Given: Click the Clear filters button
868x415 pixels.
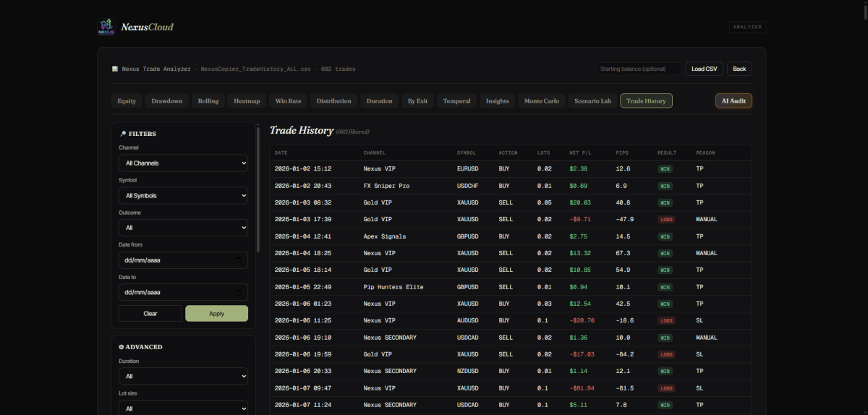Looking at the screenshot, I should click(150, 313).
